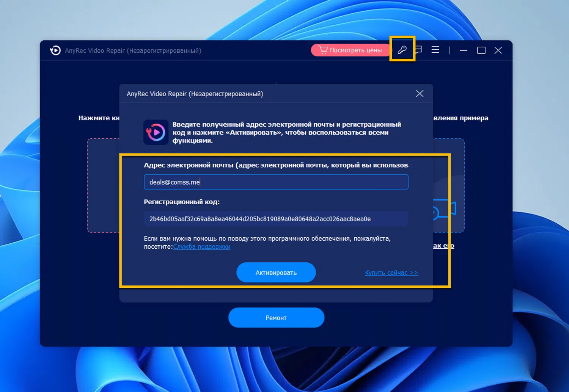Open the feedback chat bubble icon
The height and width of the screenshot is (392, 569).
[418, 50]
